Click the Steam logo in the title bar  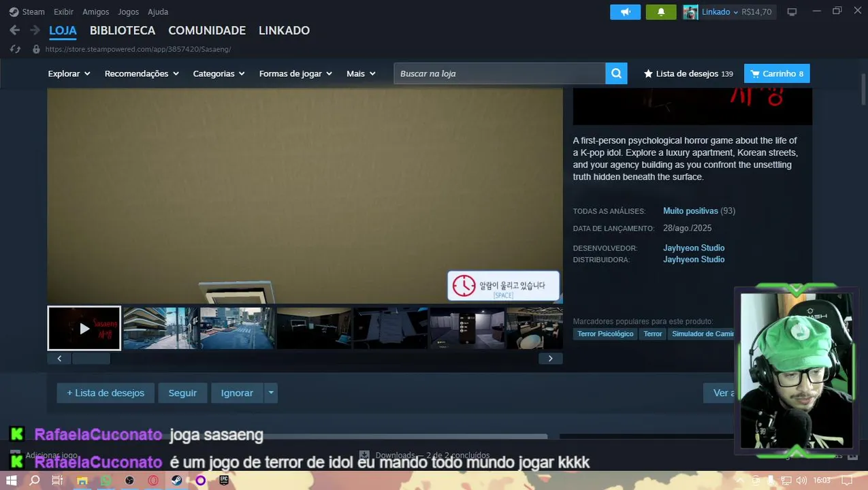(14, 12)
